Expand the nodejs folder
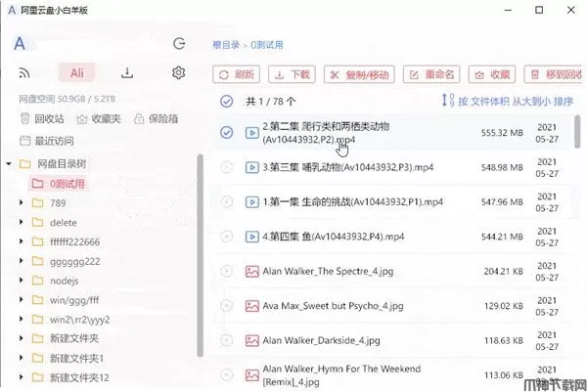 pyautogui.click(x=21, y=281)
